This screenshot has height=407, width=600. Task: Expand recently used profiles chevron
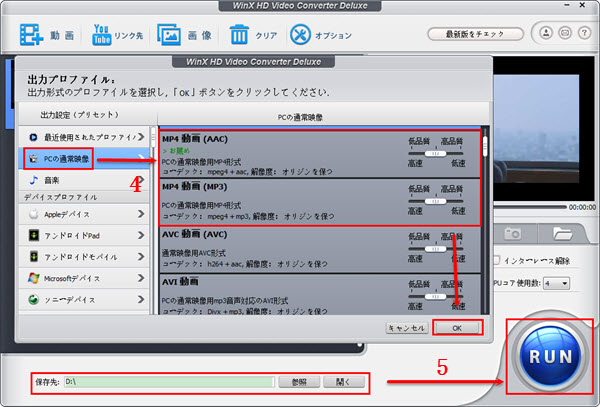pos(141,137)
